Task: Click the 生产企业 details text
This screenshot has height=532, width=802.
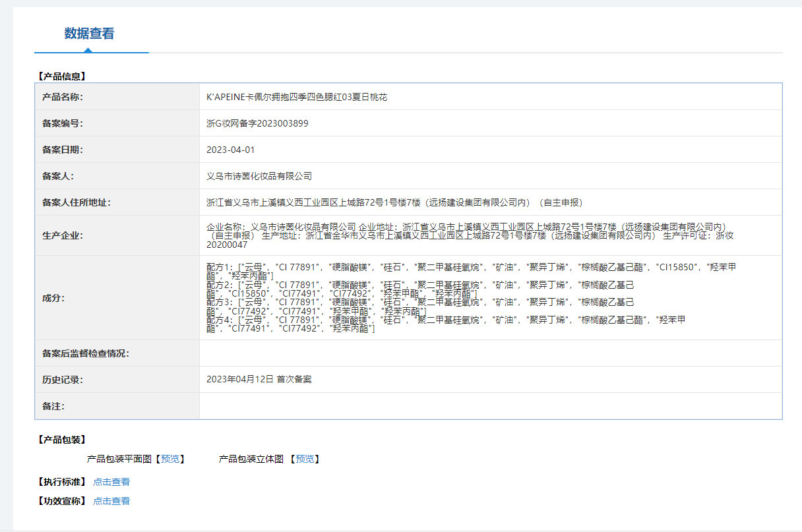Action: pos(470,235)
